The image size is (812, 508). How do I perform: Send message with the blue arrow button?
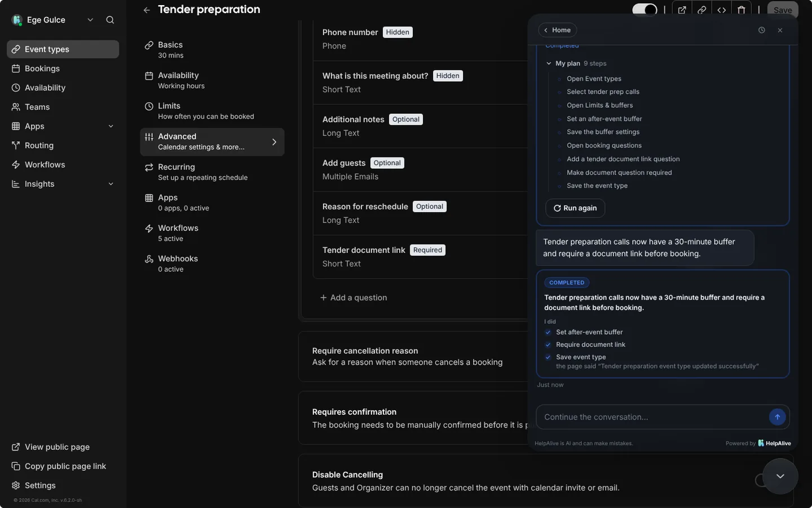coord(777,417)
